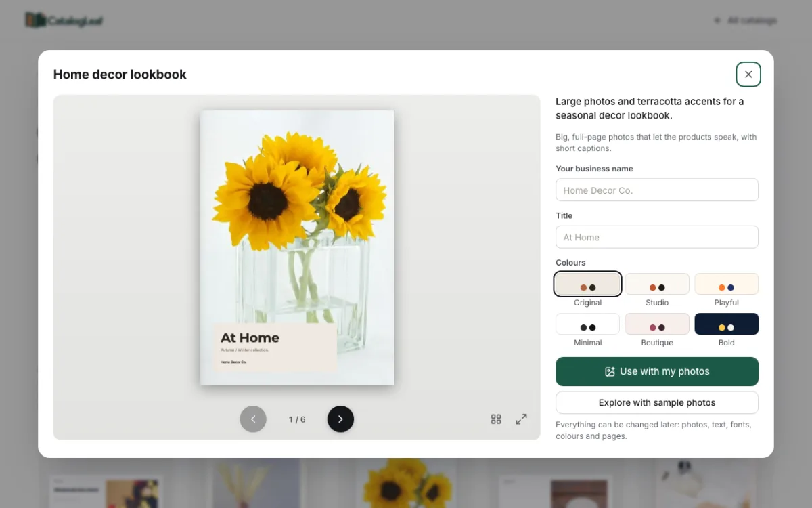Go to the previous preview page
812x508 pixels.
click(x=253, y=419)
